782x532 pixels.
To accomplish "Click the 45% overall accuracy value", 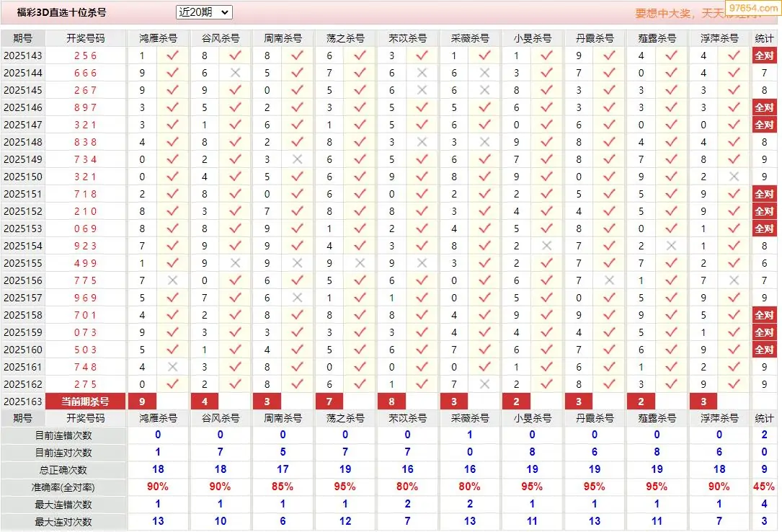I will (x=764, y=487).
